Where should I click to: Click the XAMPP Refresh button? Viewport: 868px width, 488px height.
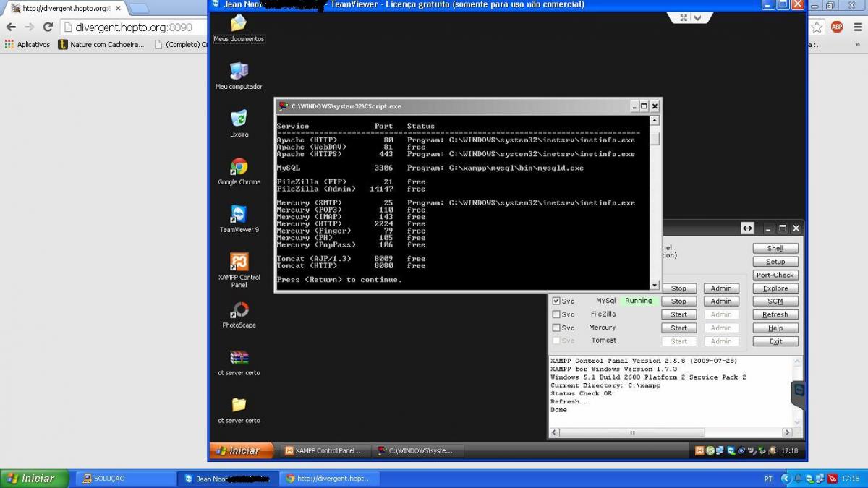click(x=775, y=314)
